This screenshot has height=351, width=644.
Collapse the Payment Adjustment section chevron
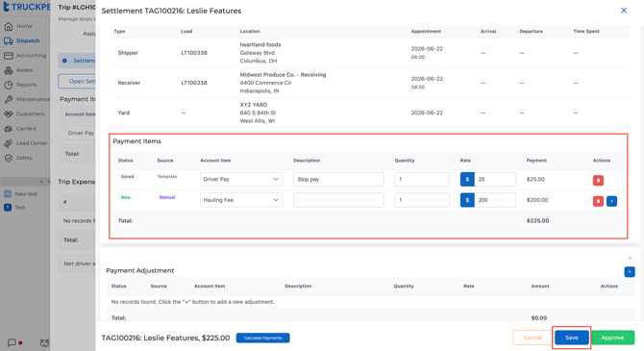click(630, 258)
